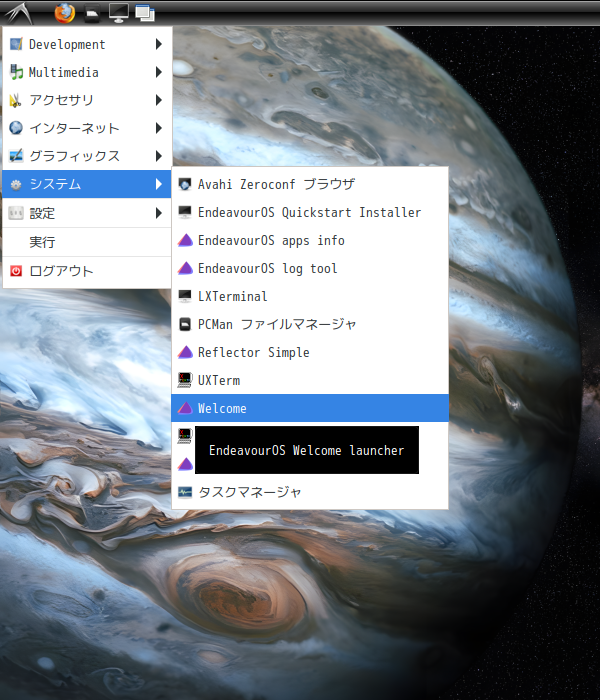
Task: Click the overlapping windows icon in panel
Action: pos(145,13)
